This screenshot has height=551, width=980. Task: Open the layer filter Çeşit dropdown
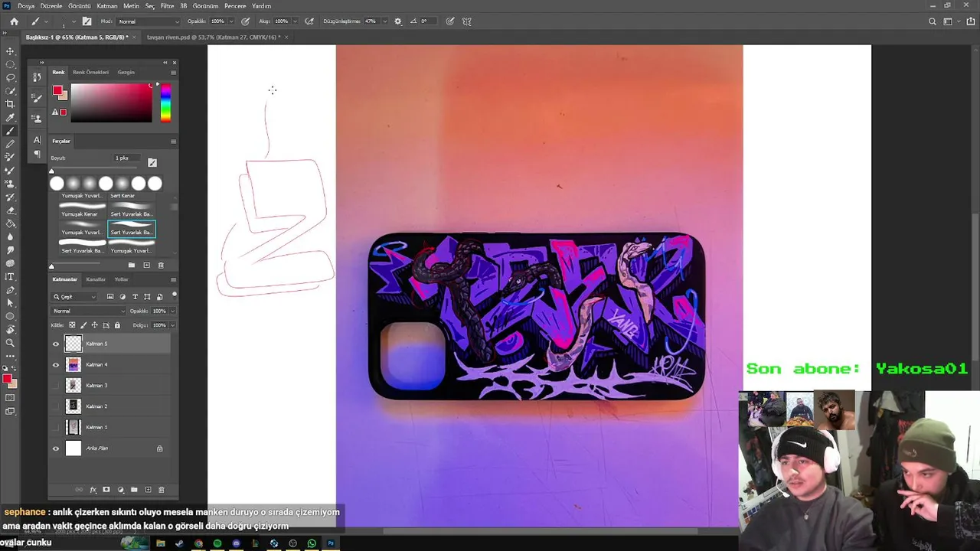[75, 297]
